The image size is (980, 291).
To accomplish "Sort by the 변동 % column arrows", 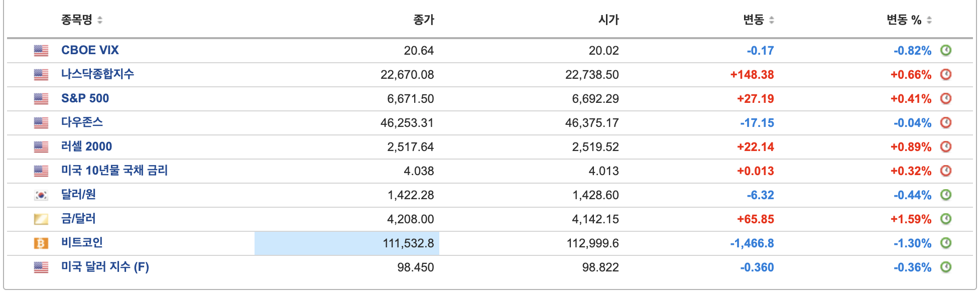I will (929, 20).
